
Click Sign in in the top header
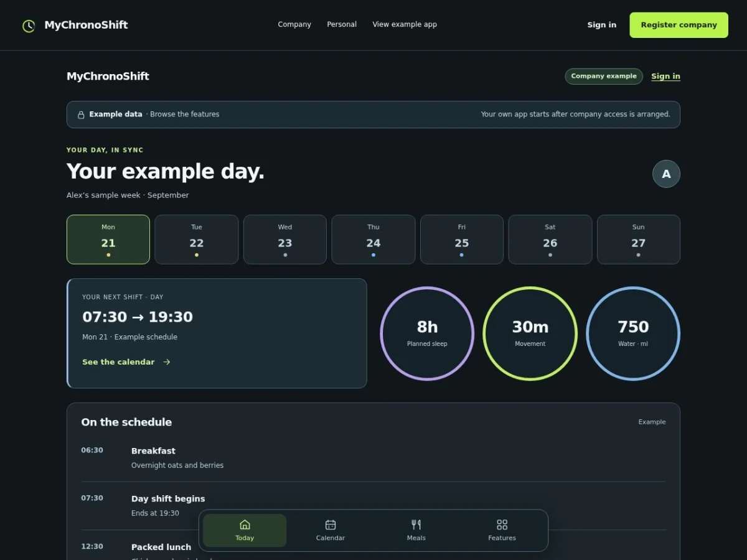602,25
